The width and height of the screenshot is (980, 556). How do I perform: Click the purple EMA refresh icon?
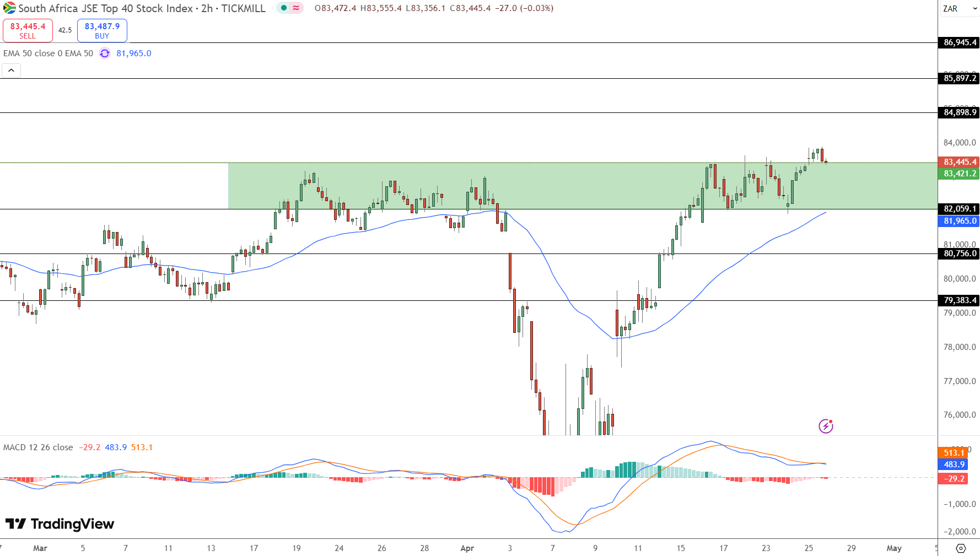click(105, 53)
